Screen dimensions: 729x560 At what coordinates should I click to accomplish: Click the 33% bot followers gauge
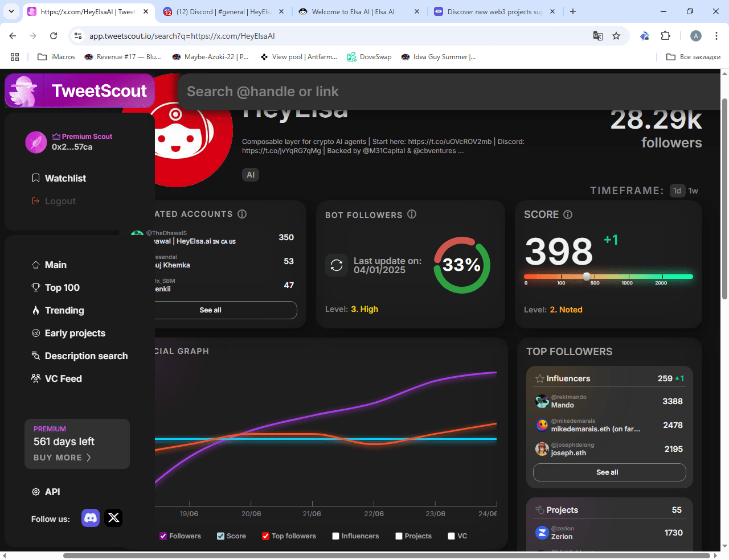[462, 265]
